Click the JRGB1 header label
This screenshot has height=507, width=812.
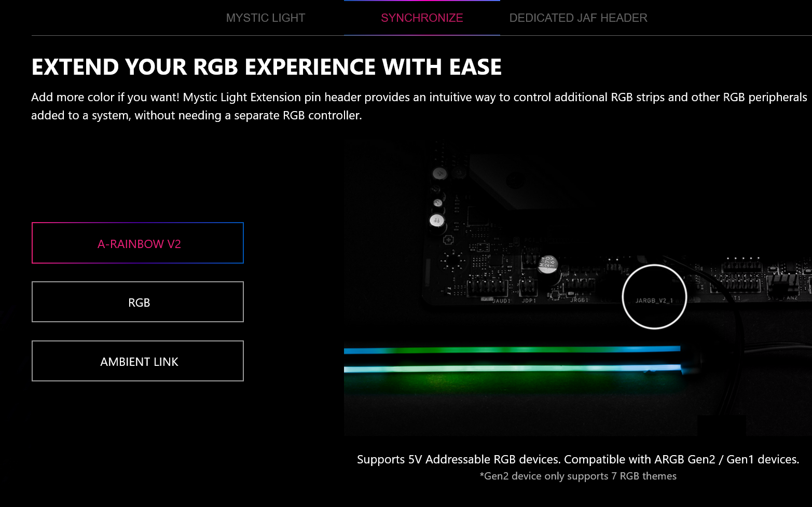[x=579, y=300]
